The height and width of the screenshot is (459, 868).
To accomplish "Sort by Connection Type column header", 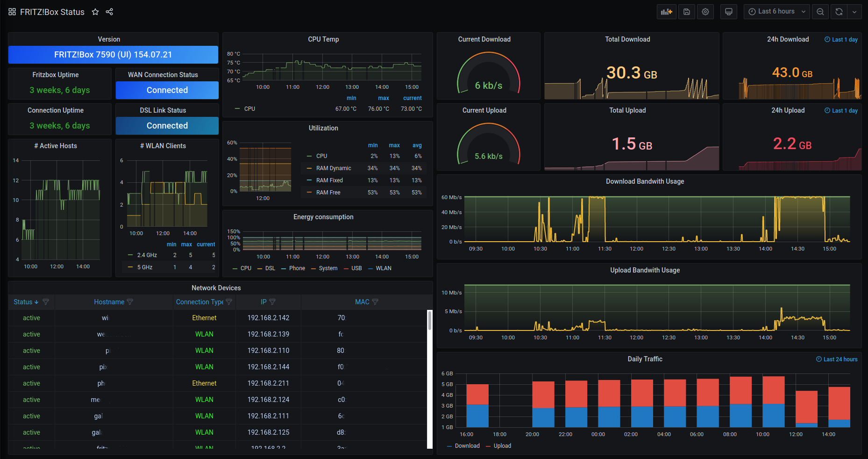I will point(199,302).
